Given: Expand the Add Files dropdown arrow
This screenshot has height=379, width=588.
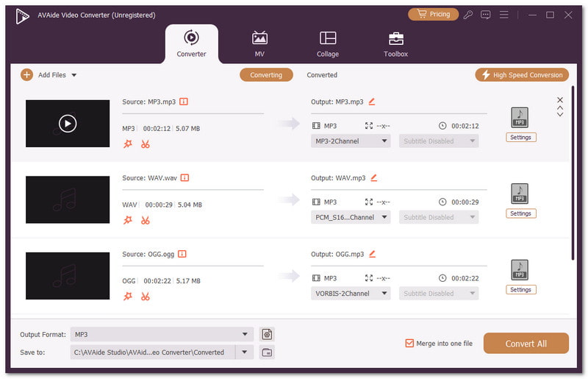Looking at the screenshot, I should pyautogui.click(x=74, y=75).
